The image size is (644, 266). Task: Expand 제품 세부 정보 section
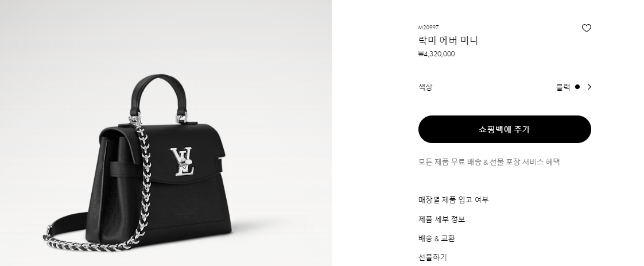point(441,219)
